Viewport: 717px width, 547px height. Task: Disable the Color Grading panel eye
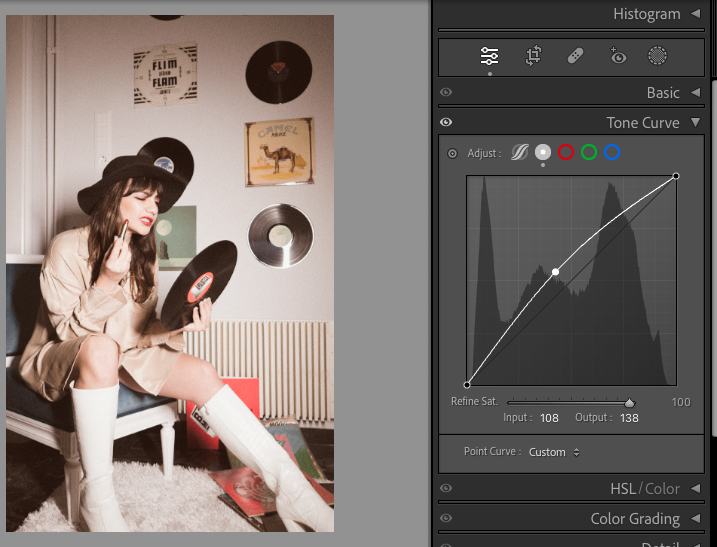pos(446,519)
